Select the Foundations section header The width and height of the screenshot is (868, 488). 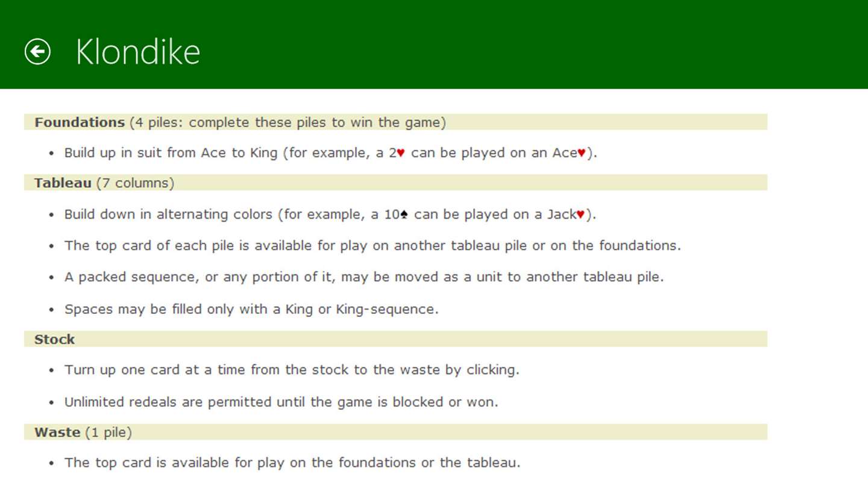pos(395,122)
